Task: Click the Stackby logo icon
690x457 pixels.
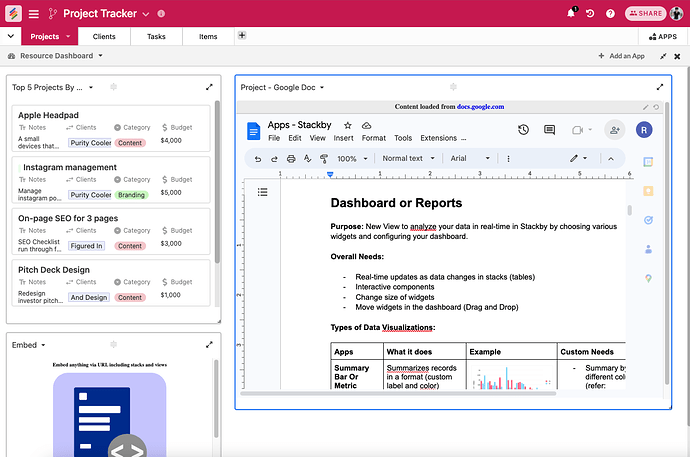Action: pyautogui.click(x=13, y=13)
